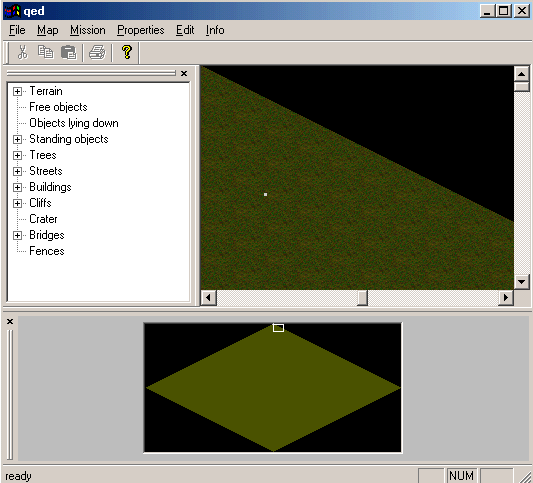533x483 pixels.
Task: Select Free objects in the tree
Action: [x=58, y=107]
